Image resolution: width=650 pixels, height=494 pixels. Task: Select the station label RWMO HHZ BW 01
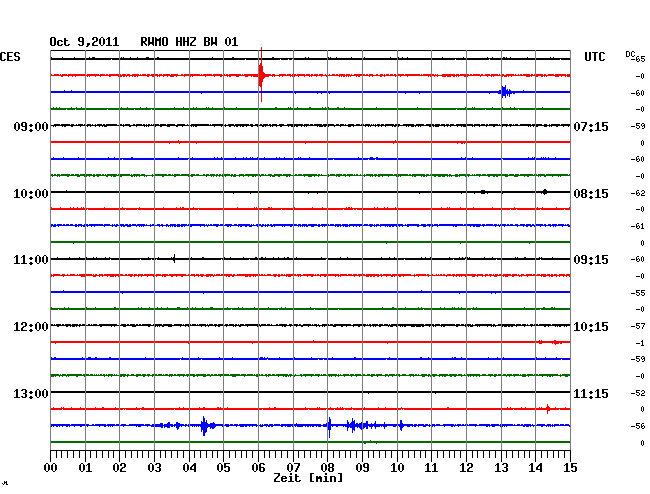[189, 42]
